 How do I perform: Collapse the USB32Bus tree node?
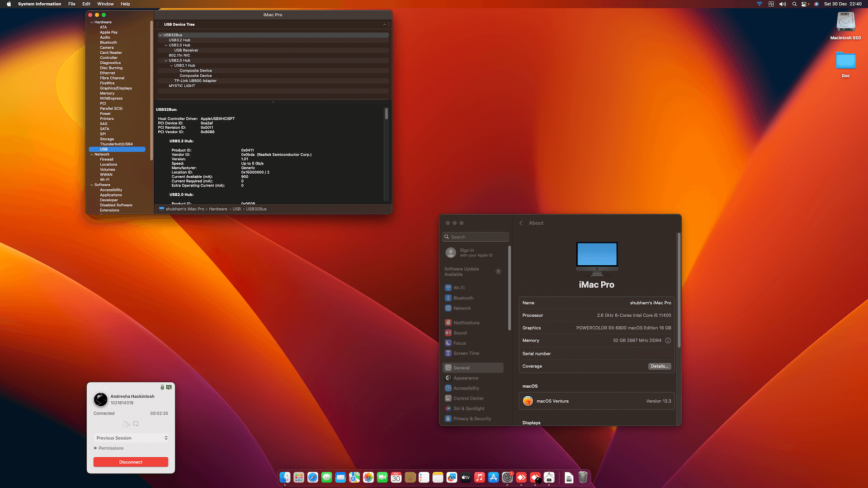point(160,35)
